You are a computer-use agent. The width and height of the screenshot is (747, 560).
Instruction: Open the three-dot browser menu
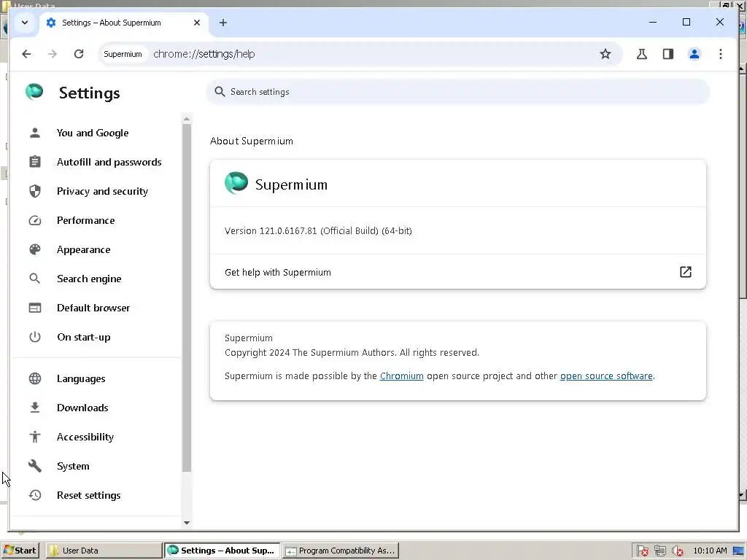pyautogui.click(x=720, y=54)
